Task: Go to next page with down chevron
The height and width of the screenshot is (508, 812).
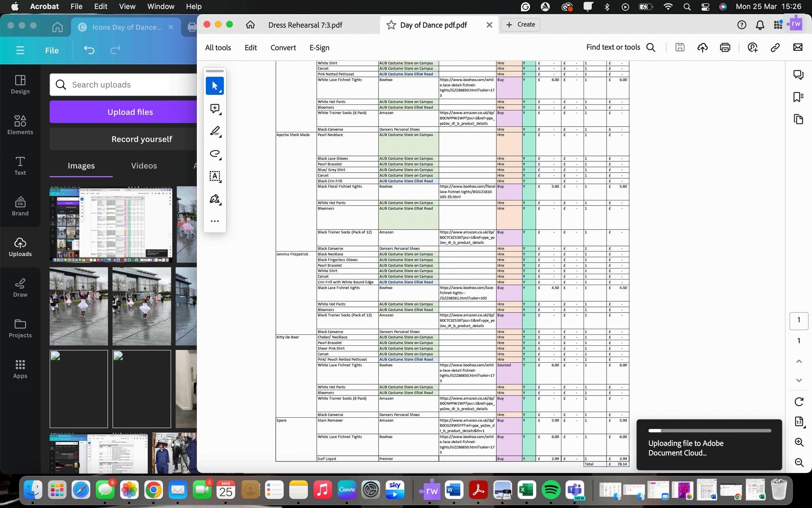Action: coord(799,380)
